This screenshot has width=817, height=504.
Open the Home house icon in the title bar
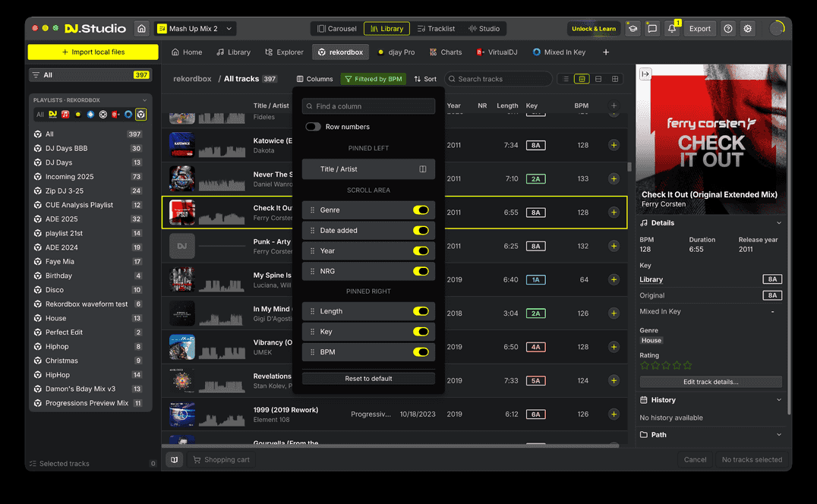(x=142, y=29)
